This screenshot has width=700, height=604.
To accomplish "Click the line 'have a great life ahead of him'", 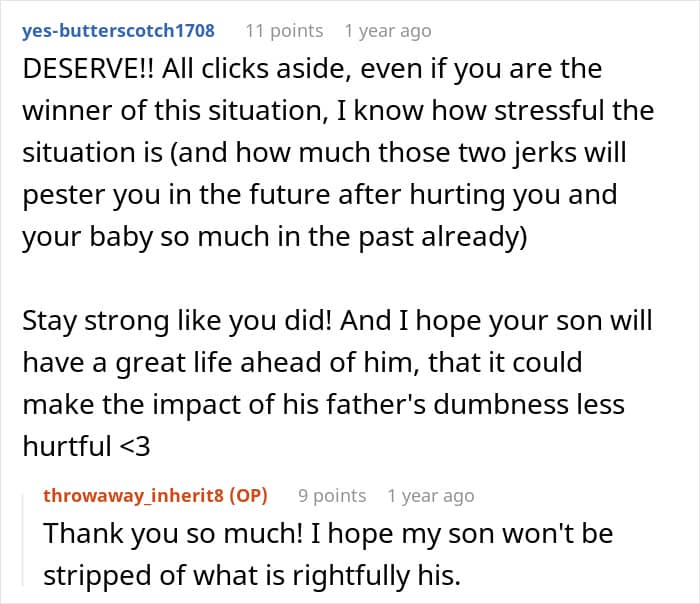I will pos(302,362).
